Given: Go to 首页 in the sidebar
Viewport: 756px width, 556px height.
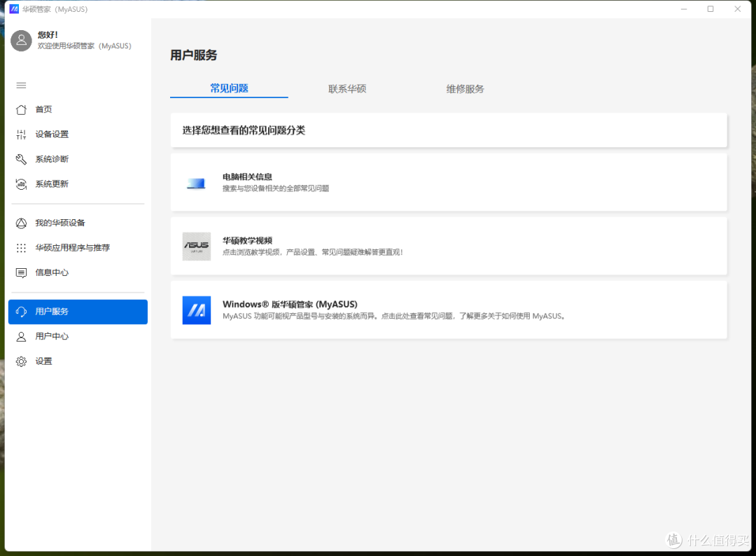Looking at the screenshot, I should click(x=78, y=109).
